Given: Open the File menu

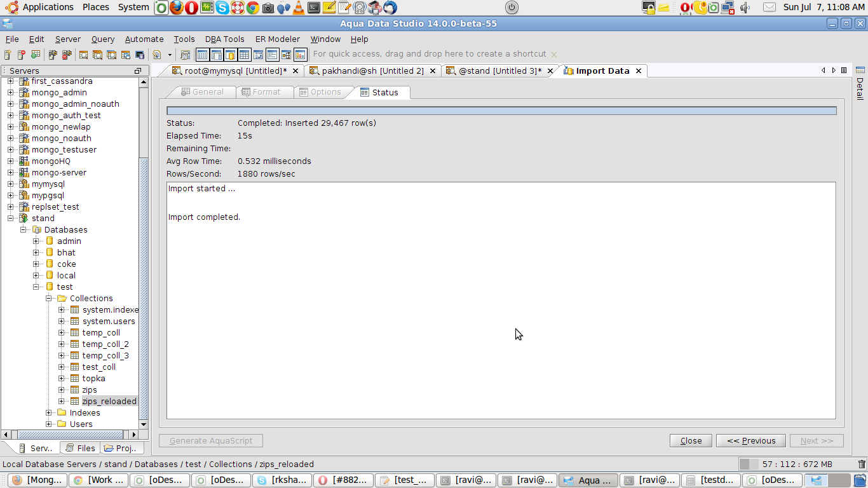Looking at the screenshot, I should [x=12, y=39].
